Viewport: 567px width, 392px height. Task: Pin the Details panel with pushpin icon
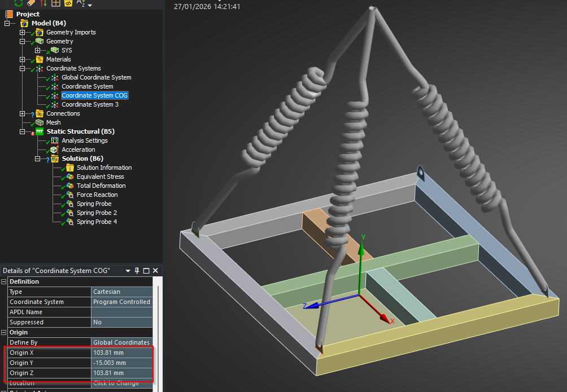pos(137,271)
